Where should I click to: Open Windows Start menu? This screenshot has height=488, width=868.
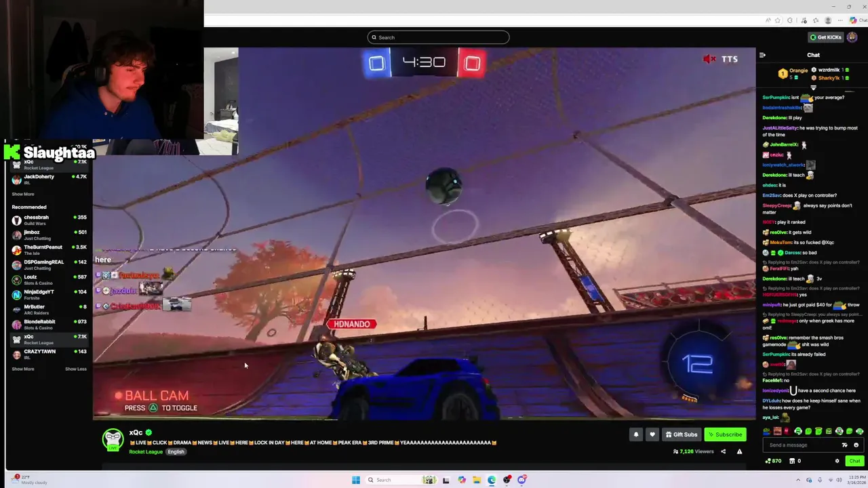pyautogui.click(x=356, y=480)
